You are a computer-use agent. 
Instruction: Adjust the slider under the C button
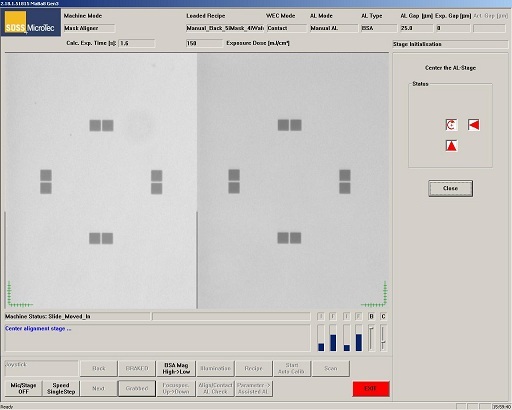pos(383,337)
